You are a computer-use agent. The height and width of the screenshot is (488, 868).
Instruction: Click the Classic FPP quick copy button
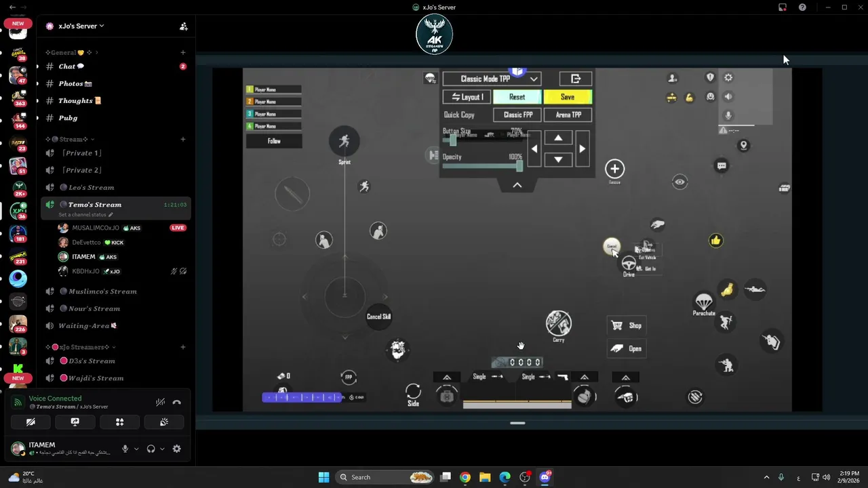[x=517, y=115]
